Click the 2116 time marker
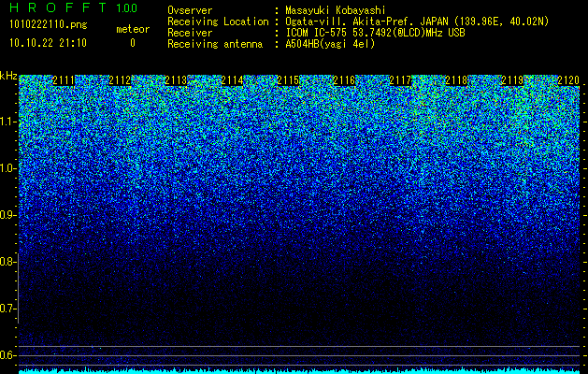The width and height of the screenshot is (588, 374). (344, 80)
